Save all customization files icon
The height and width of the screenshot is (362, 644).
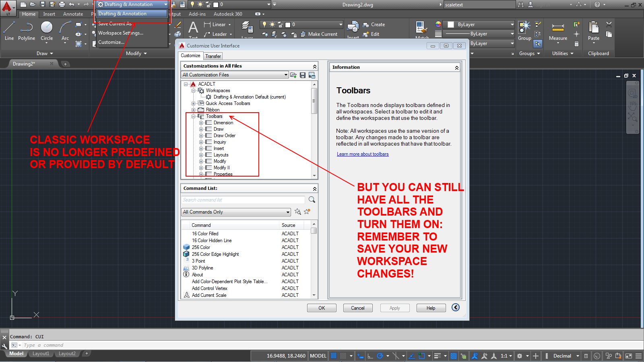(303, 75)
